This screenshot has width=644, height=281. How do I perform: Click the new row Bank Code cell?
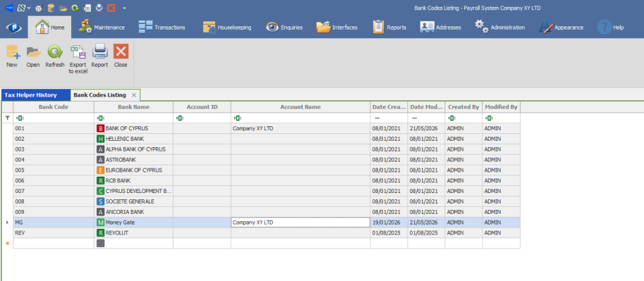pyautogui.click(x=53, y=243)
